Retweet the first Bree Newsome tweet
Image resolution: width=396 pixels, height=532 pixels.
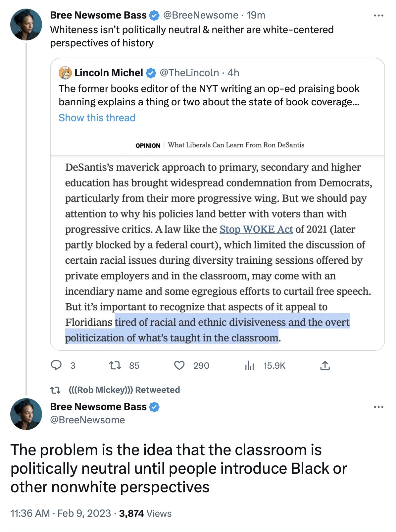pos(115,365)
